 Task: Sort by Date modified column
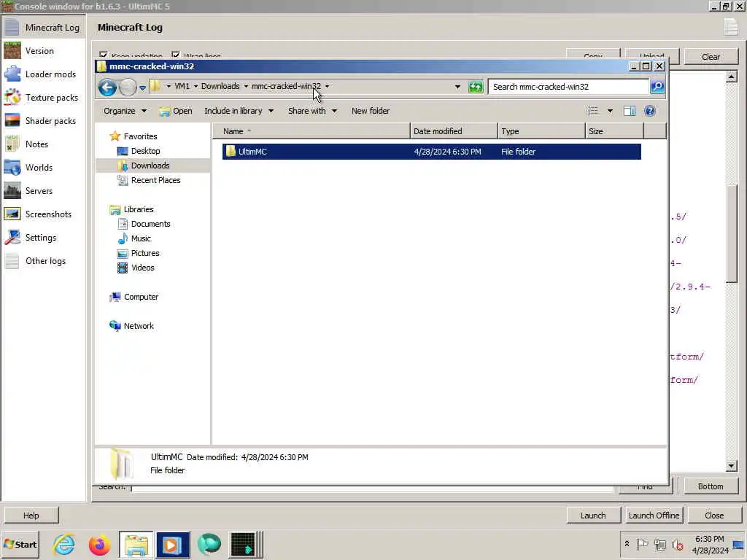454,131
